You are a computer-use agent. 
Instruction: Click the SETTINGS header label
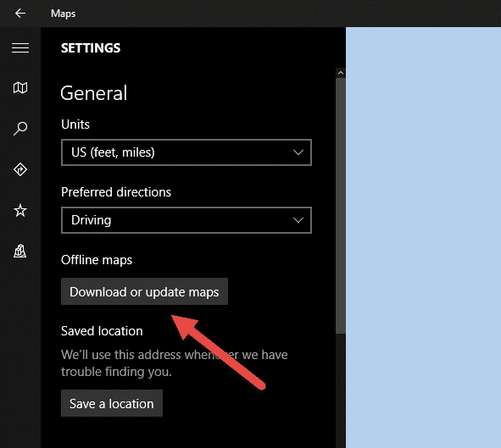[x=91, y=48]
